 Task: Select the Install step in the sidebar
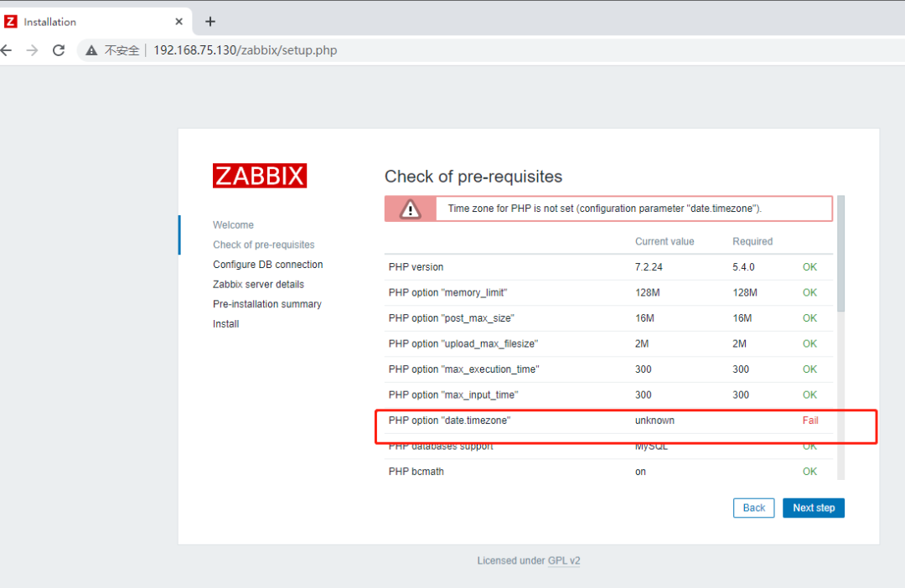pyautogui.click(x=225, y=323)
